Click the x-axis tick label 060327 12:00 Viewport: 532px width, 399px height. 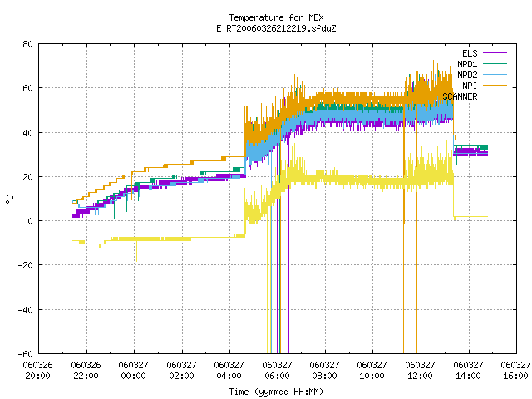(421, 371)
